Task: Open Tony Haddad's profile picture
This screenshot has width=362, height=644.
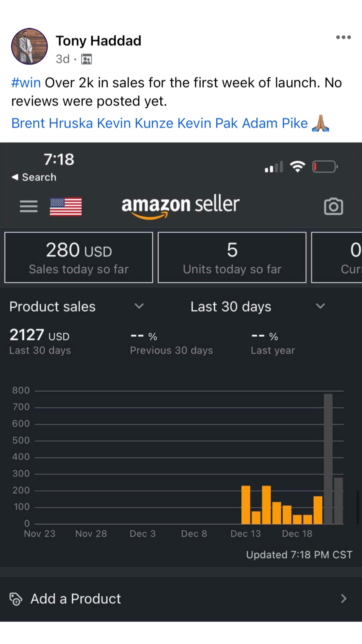Action: pos(30,47)
